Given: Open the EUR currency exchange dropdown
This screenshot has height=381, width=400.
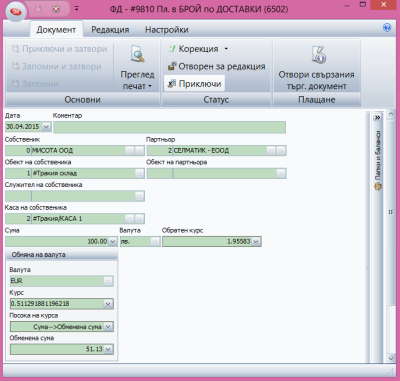Looking at the screenshot, I should tap(108, 281).
